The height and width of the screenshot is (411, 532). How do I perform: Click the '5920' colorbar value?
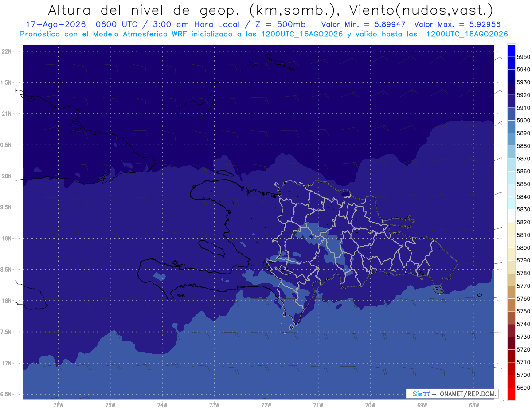pos(523,95)
